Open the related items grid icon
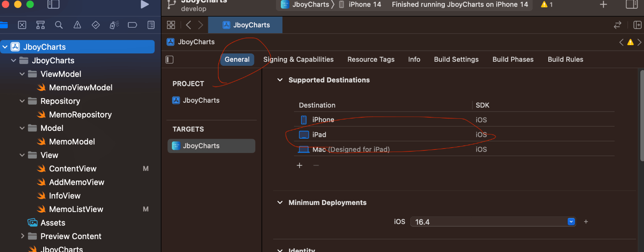 [x=171, y=25]
